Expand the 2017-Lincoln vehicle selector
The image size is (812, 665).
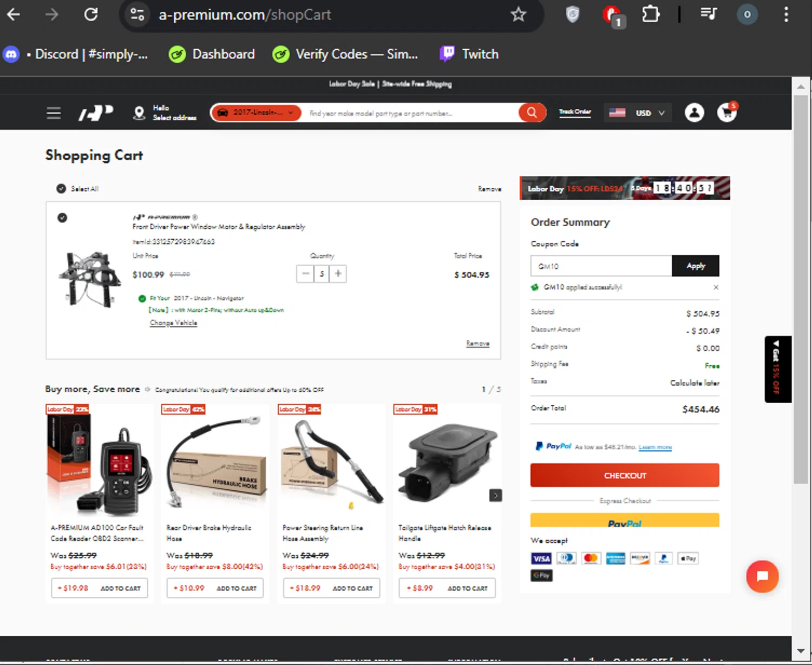coord(256,113)
